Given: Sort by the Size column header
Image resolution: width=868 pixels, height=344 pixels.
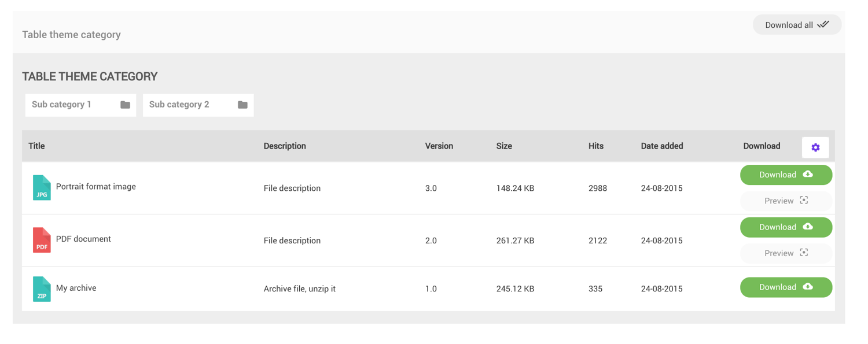Looking at the screenshot, I should click(504, 146).
